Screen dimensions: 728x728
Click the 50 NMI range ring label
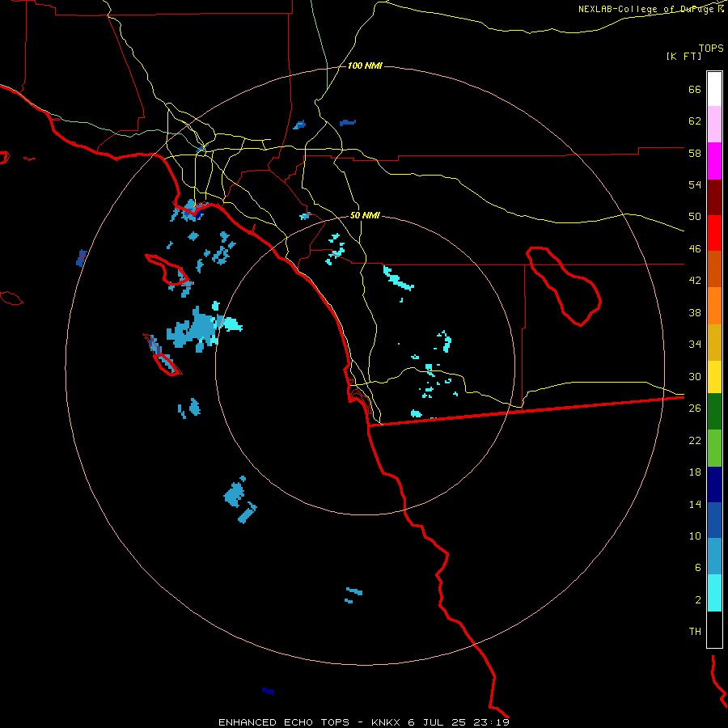coord(365,215)
